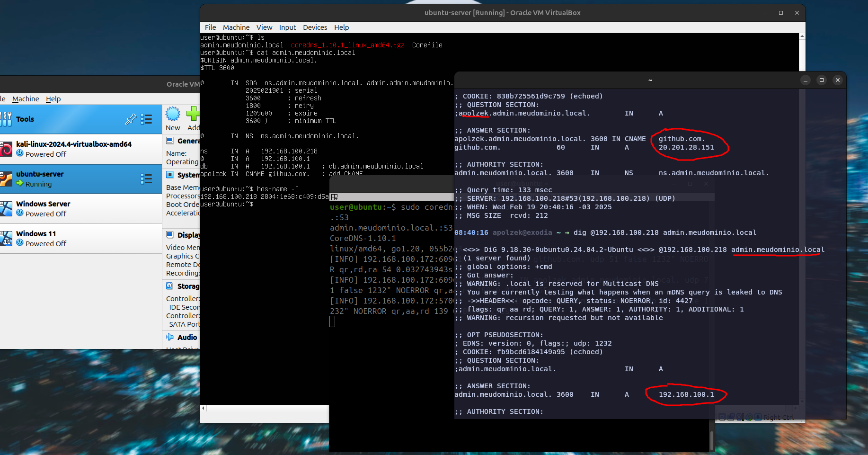This screenshot has height=455, width=868.
Task: Click the scroll-up arrow in ubuntu-server window
Action: point(802,36)
